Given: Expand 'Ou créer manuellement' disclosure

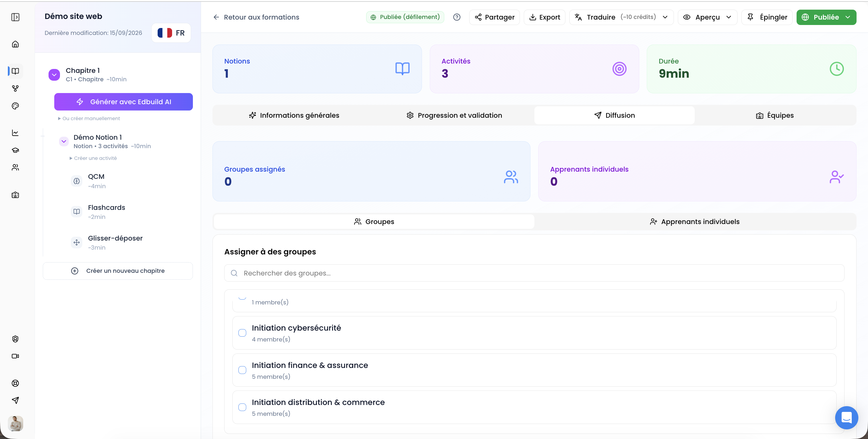Looking at the screenshot, I should click(x=89, y=119).
